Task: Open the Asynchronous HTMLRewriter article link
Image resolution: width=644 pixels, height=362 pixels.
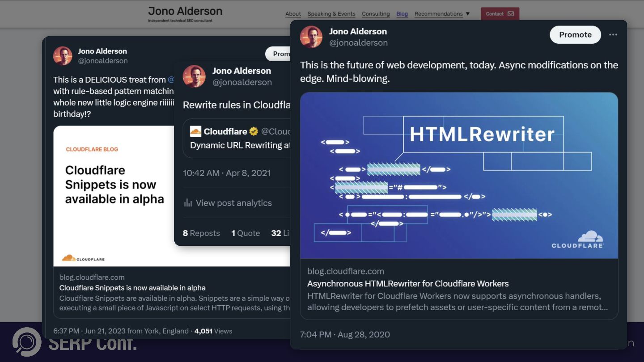Action: (x=408, y=283)
